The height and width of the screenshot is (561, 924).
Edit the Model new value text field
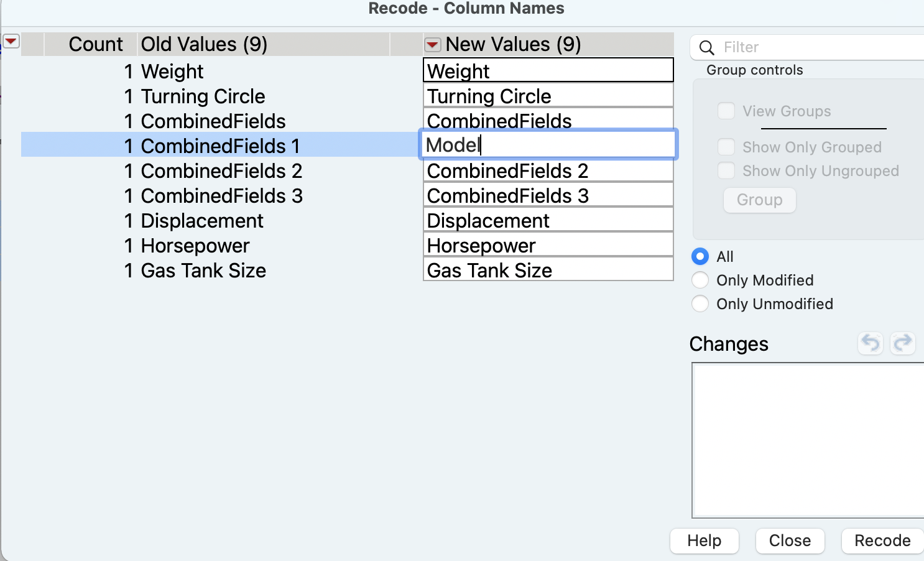click(x=547, y=144)
